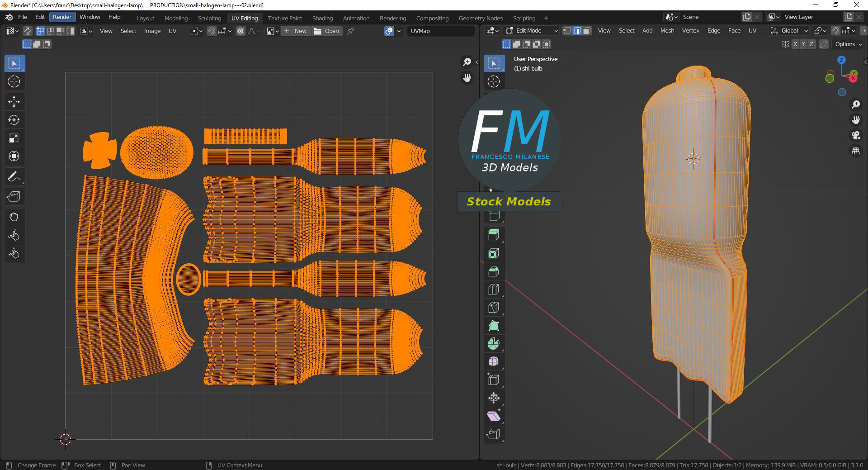Screen dimensions: 868x470
Task: Enable island selection mode in UV editor
Action: [x=70, y=31]
